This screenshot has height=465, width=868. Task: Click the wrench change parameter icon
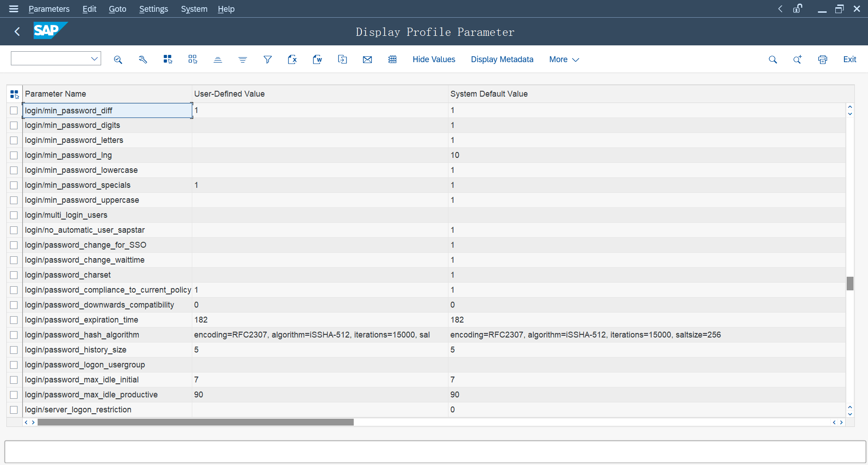(x=143, y=59)
